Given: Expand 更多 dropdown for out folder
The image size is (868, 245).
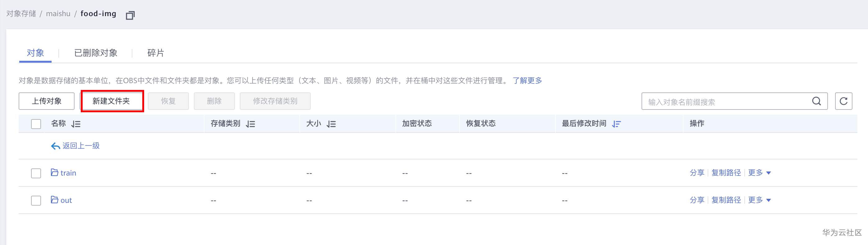Looking at the screenshot, I should point(759,200).
